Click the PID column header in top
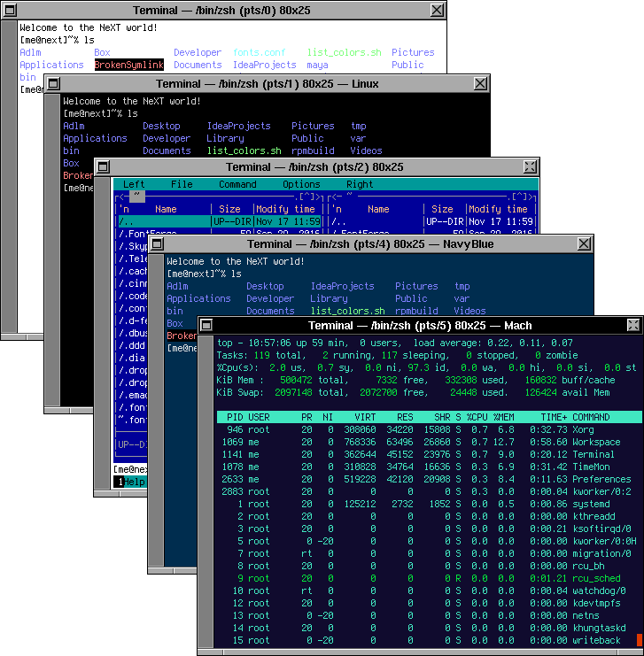 click(x=235, y=417)
